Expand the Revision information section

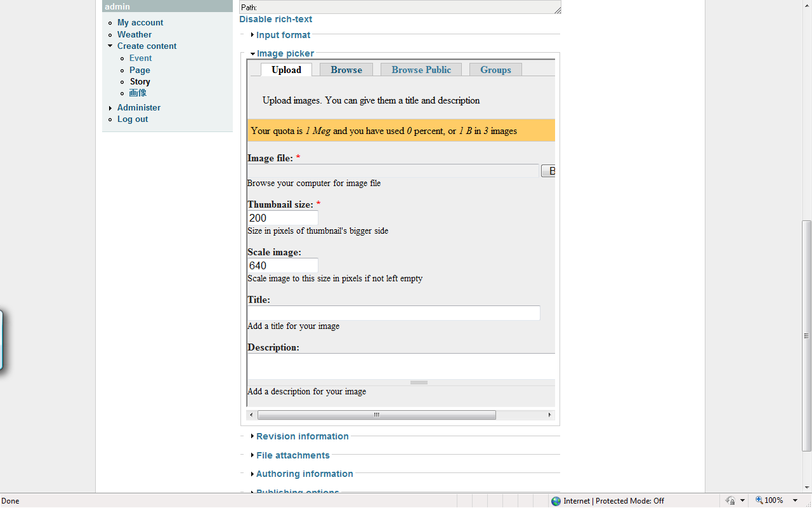(303, 436)
